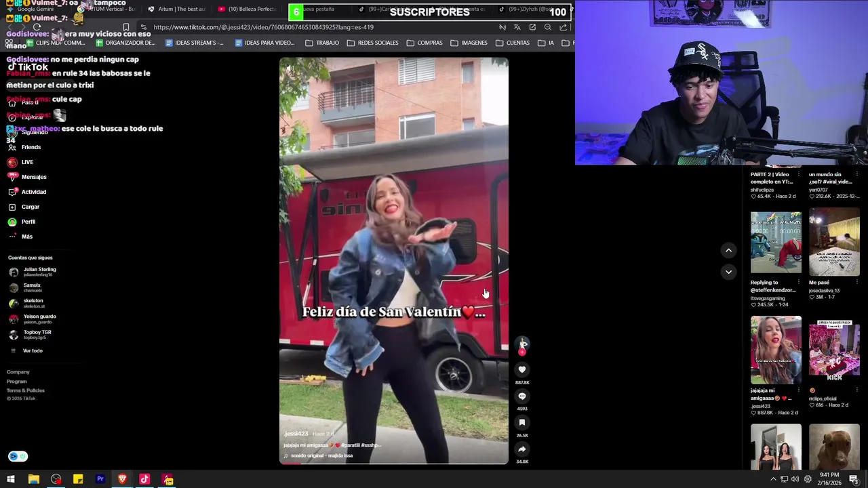Open Actividad notifications in sidebar
This screenshot has height=488, width=868.
pyautogui.click(x=27, y=192)
